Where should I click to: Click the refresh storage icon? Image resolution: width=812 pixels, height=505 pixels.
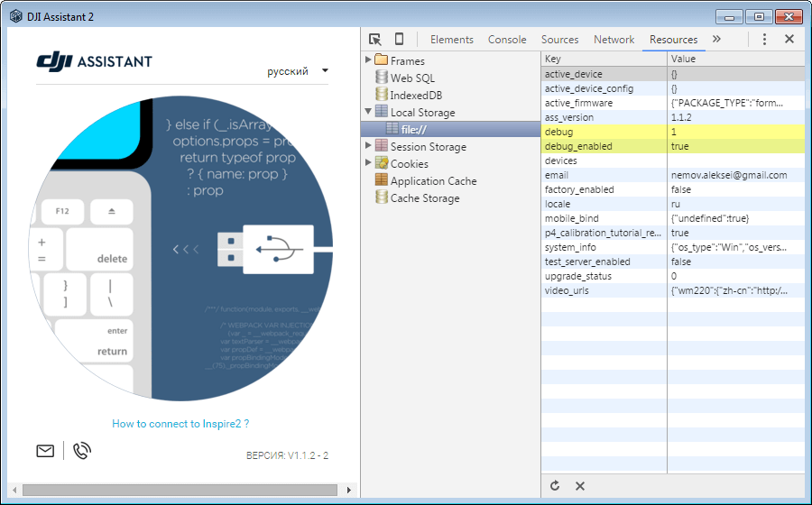click(x=555, y=486)
